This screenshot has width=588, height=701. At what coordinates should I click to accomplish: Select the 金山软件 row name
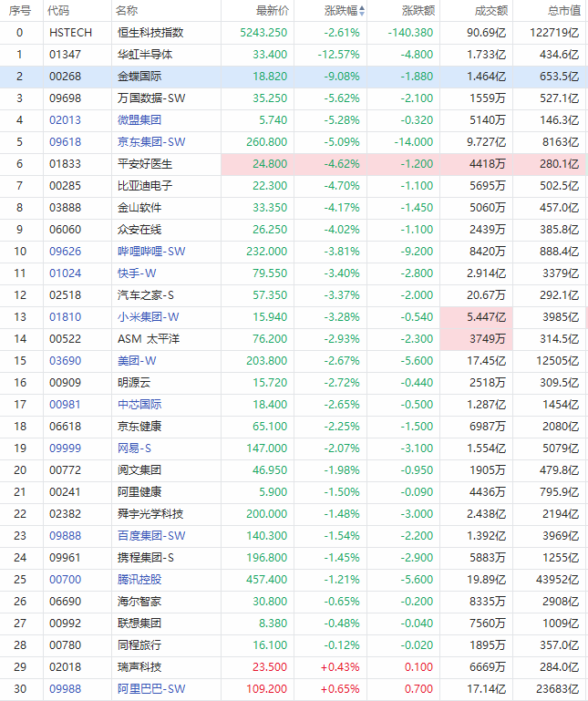coord(139,208)
